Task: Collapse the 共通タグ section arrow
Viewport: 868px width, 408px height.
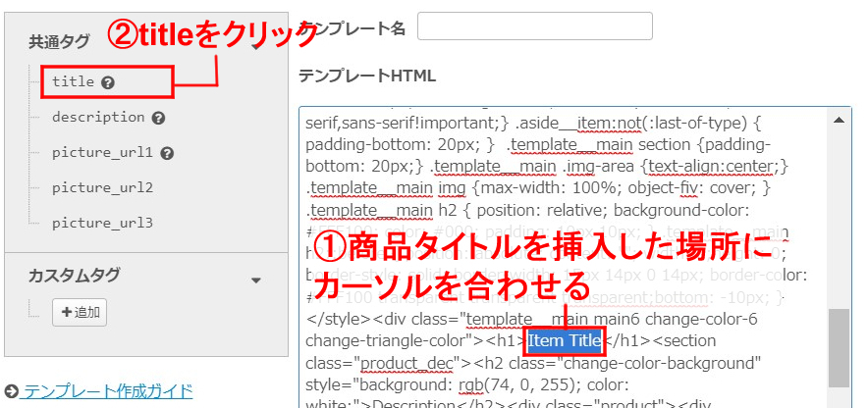Action: [x=255, y=46]
